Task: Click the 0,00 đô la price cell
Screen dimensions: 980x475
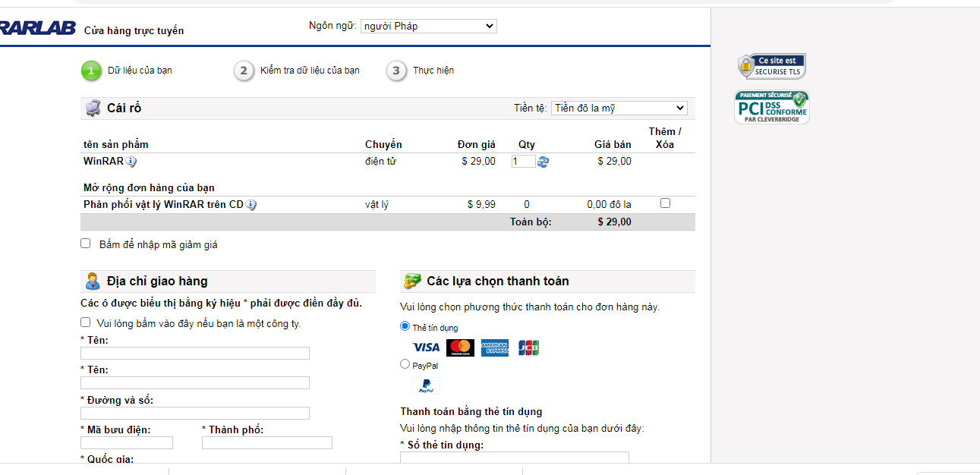Action: (x=610, y=204)
